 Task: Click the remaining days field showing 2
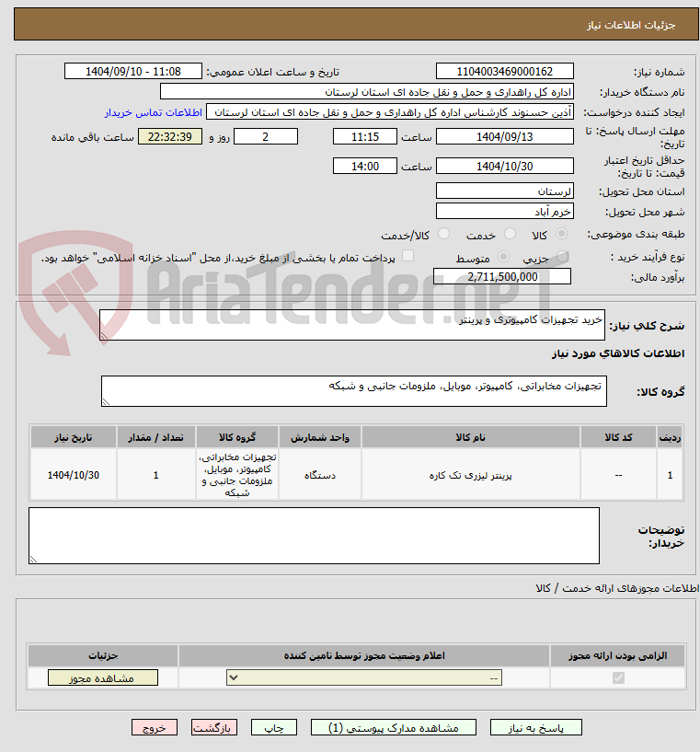point(266,136)
